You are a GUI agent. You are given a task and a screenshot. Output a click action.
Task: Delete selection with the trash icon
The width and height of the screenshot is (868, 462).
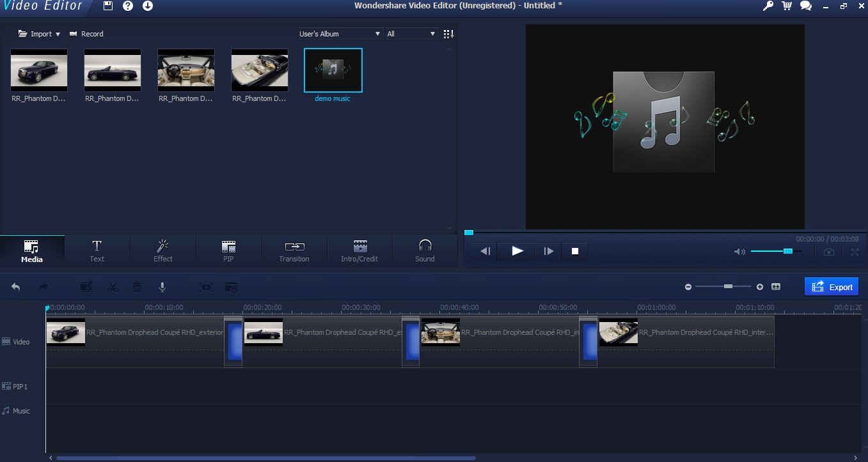137,288
